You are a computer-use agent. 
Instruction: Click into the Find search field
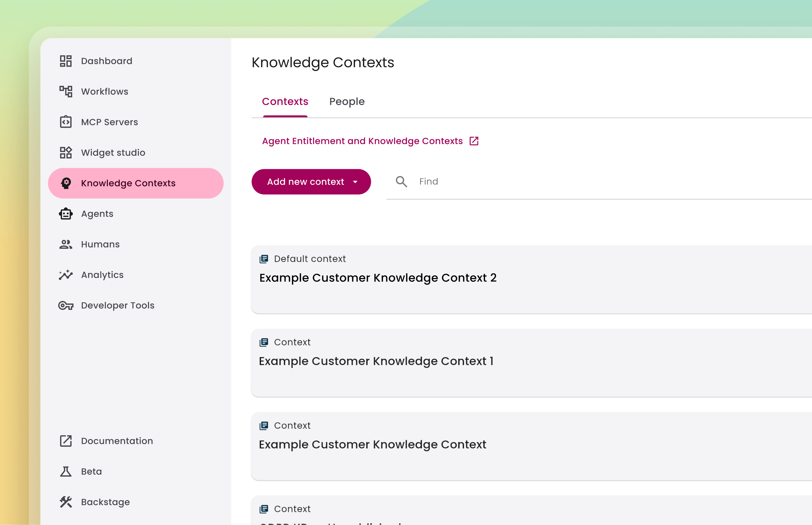click(x=579, y=182)
